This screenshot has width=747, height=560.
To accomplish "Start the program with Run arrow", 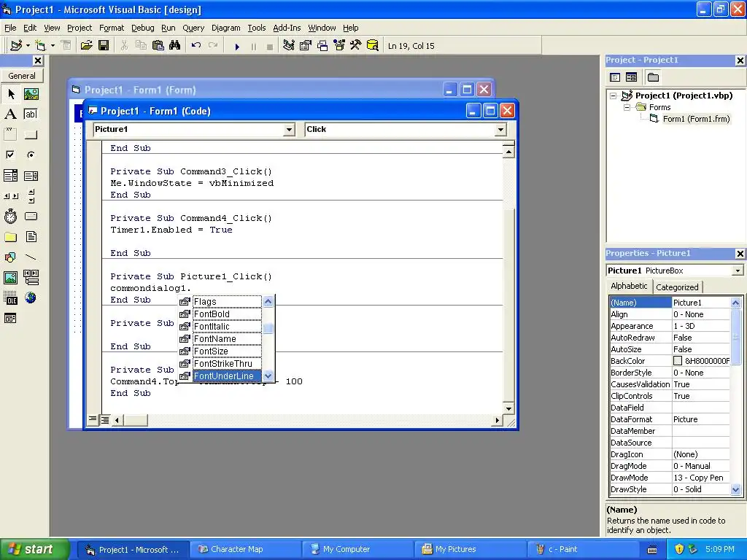I will coord(237,46).
